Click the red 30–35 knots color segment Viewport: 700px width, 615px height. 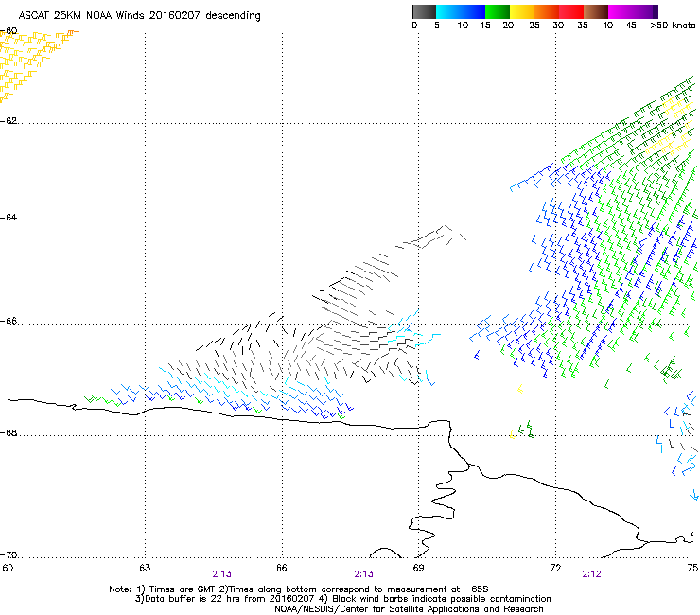[x=571, y=11]
